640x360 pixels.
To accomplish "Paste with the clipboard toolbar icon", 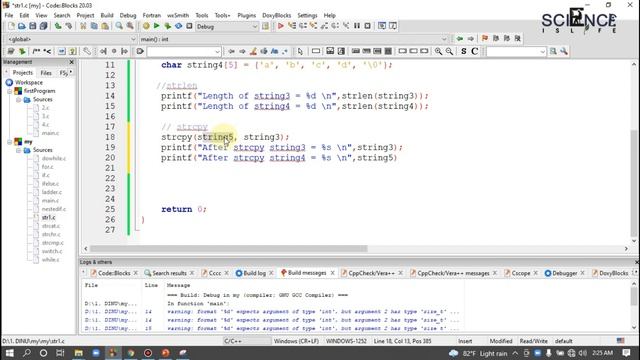I will (105, 26).
